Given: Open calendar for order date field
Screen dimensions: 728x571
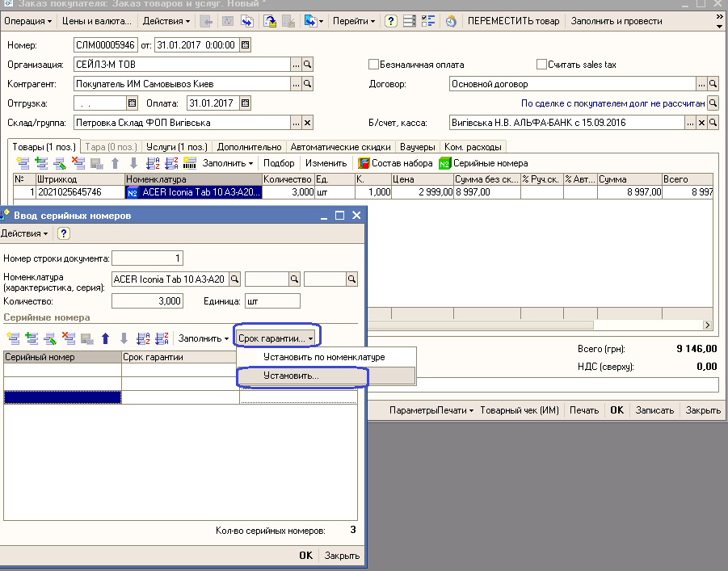Looking at the screenshot, I should tap(246, 45).
